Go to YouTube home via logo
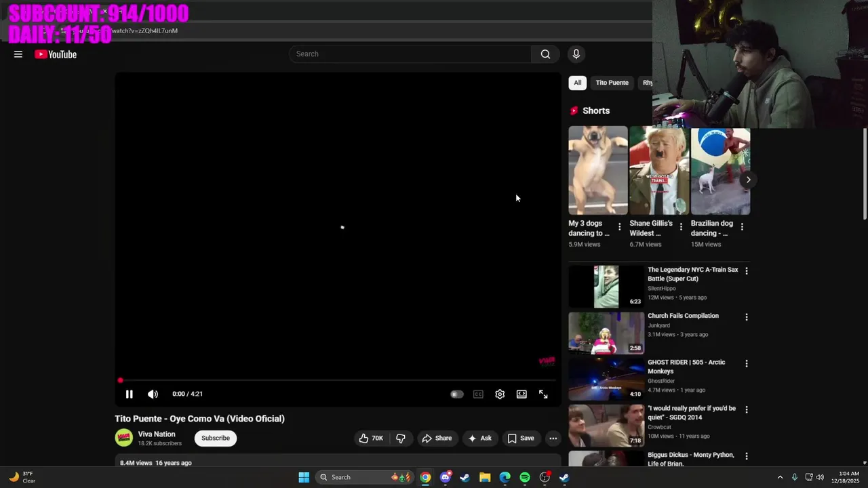 [x=56, y=54]
